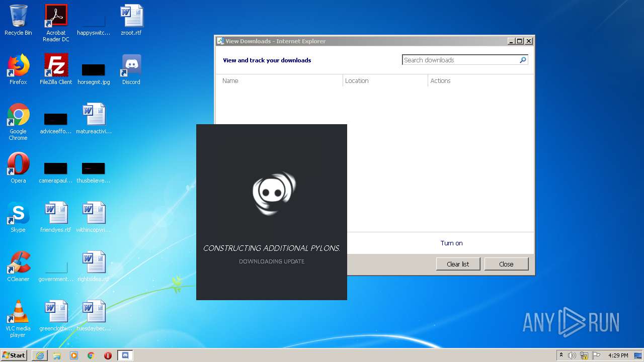Minimize the View Downloads window
This screenshot has height=362, width=644.
511,41
